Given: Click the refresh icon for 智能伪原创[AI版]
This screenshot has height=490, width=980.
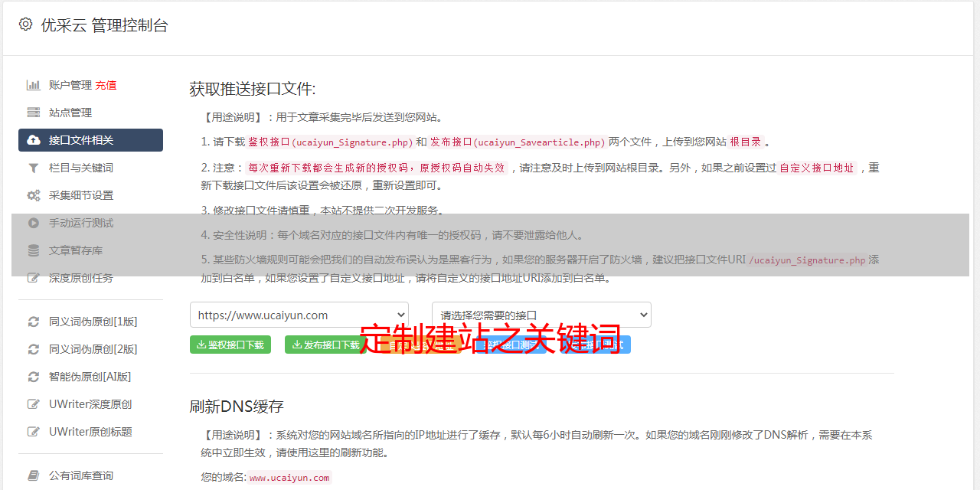Looking at the screenshot, I should [34, 377].
